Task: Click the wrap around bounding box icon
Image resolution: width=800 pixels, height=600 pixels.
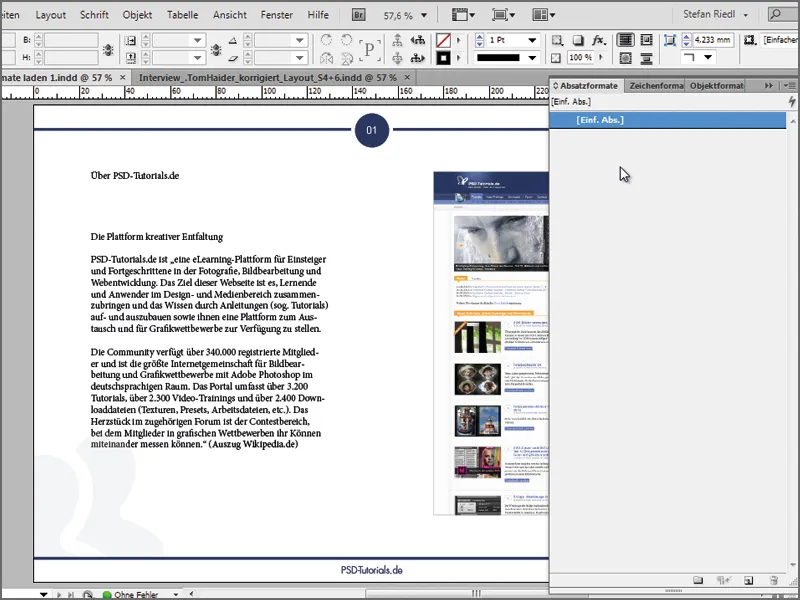Action: pyautogui.click(x=646, y=40)
